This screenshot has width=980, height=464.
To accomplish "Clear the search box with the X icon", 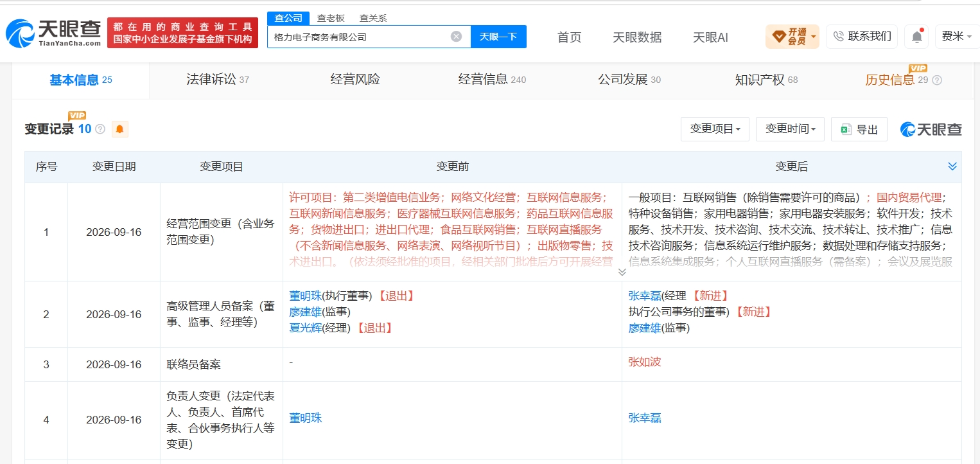I will click(x=456, y=37).
